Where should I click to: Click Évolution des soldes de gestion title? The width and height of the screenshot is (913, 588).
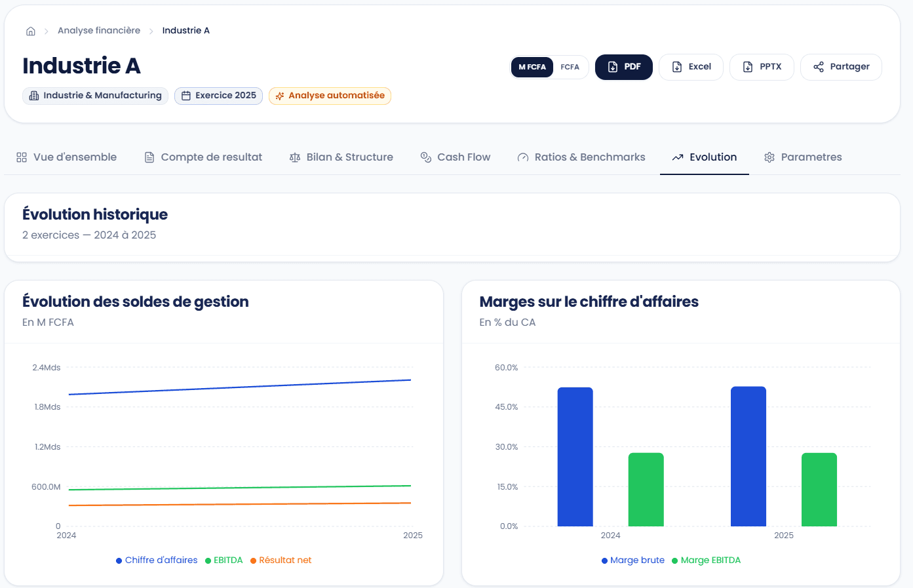point(136,302)
